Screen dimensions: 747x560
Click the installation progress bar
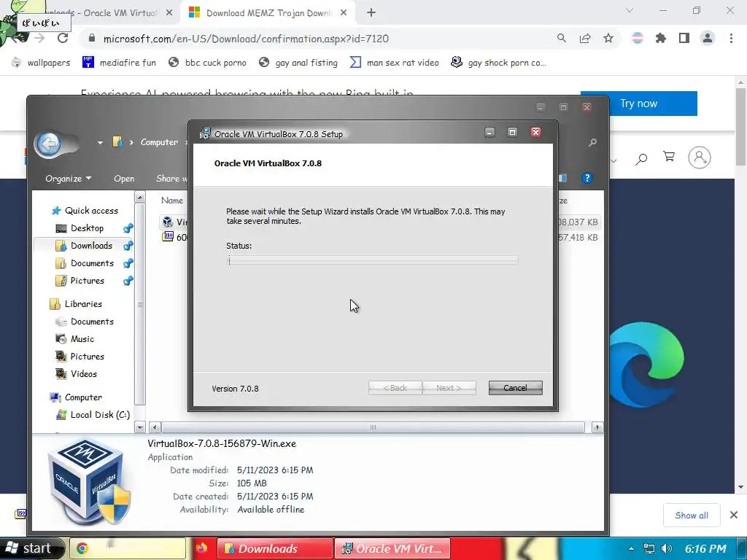click(373, 260)
